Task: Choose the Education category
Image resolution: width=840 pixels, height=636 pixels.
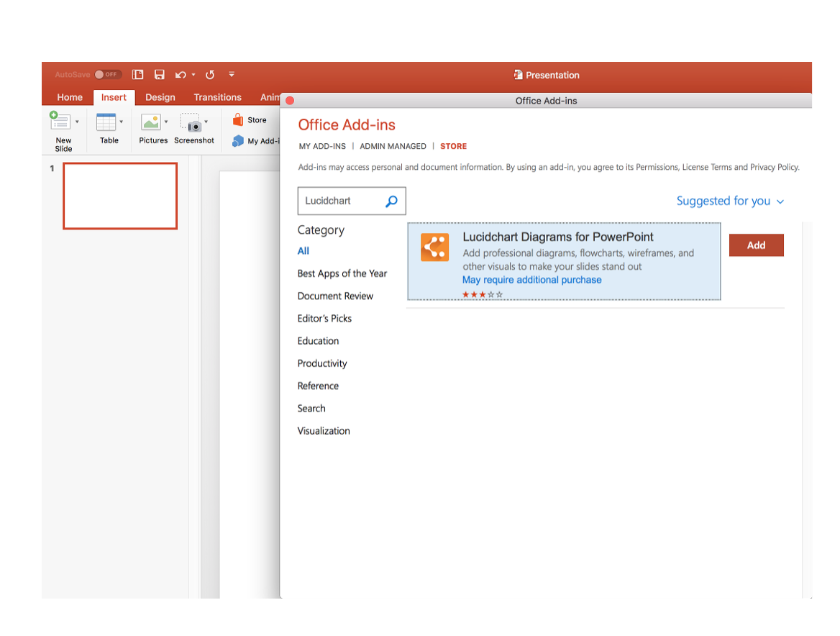Action: point(318,341)
